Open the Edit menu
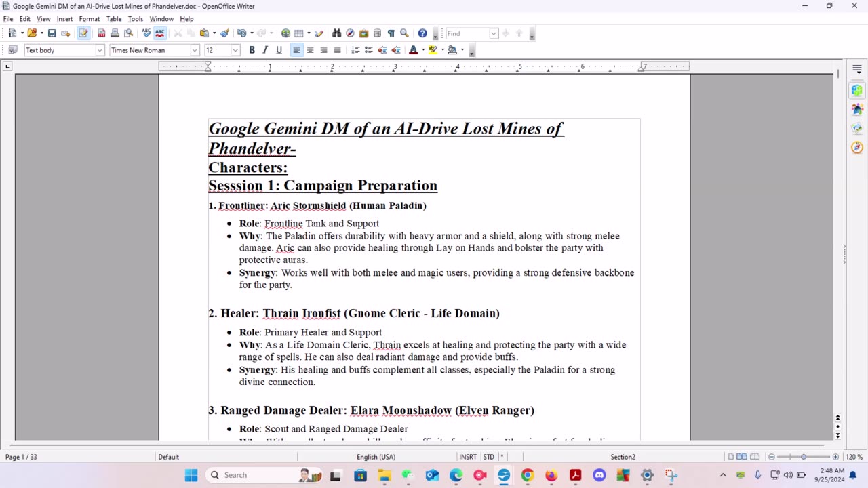Viewport: 868px width, 488px height. (25, 19)
